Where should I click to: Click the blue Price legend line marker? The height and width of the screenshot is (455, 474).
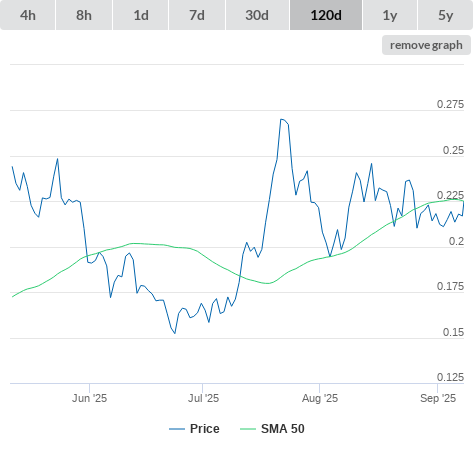pos(177,429)
